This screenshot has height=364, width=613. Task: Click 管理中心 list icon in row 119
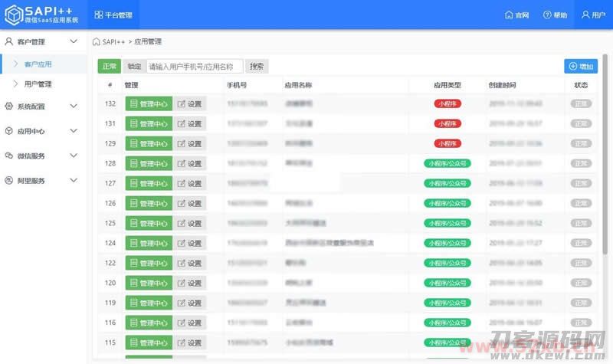click(133, 303)
